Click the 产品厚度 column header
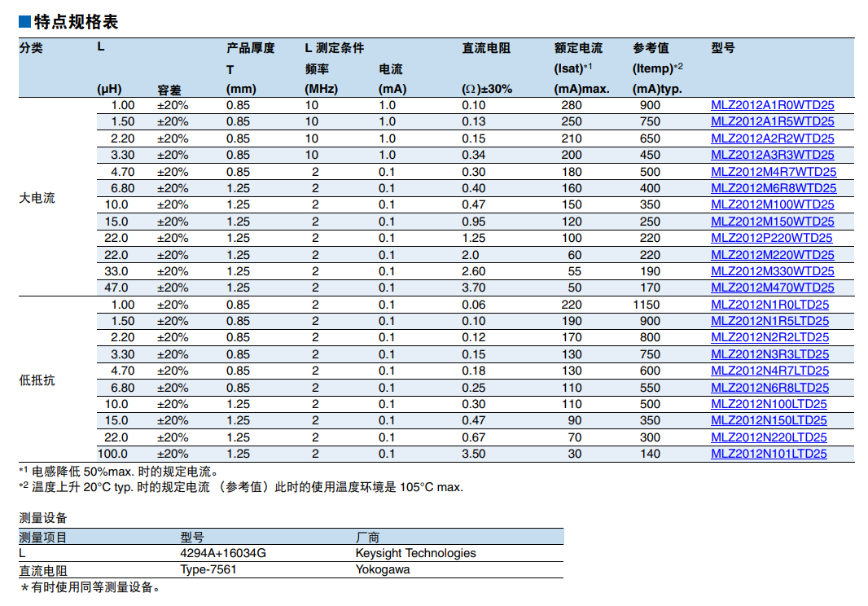 click(250, 48)
